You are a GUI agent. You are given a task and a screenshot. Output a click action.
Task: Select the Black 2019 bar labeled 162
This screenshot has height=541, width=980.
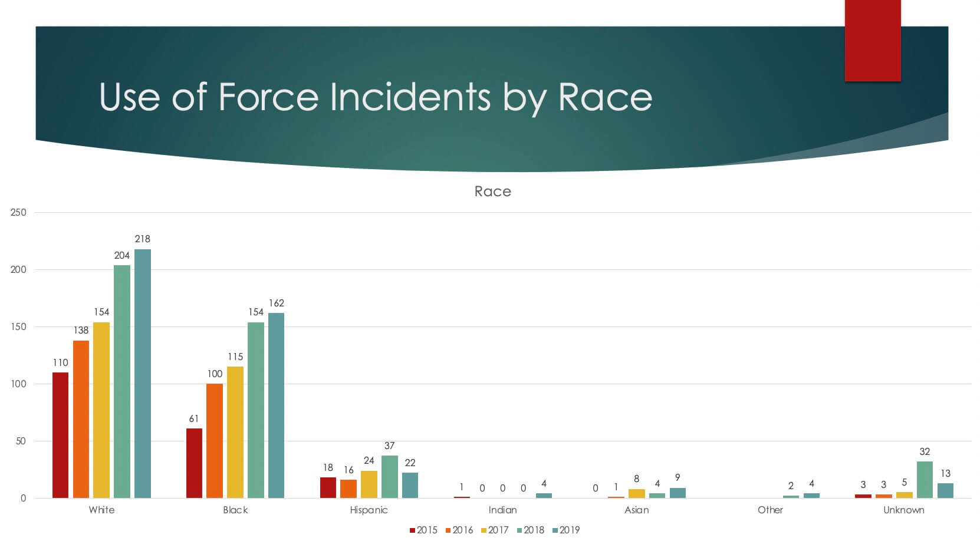pos(276,405)
